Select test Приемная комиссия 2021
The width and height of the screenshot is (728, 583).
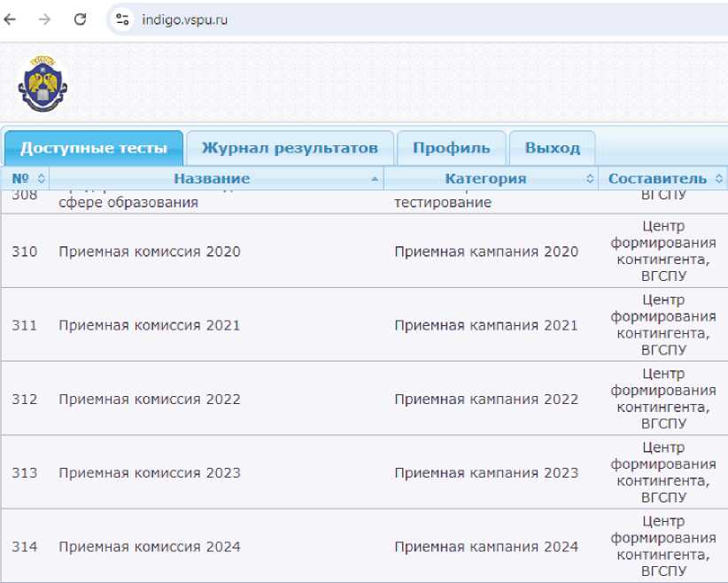pos(149,325)
